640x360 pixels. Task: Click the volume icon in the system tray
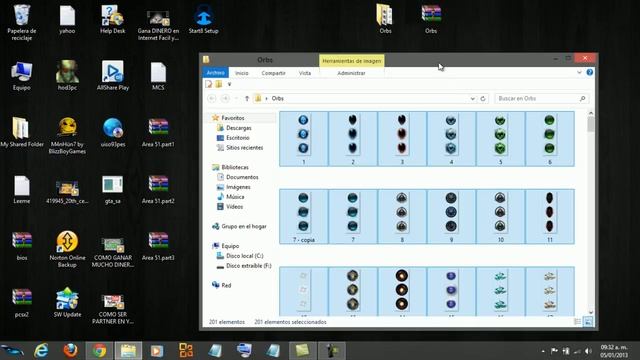tap(588, 351)
